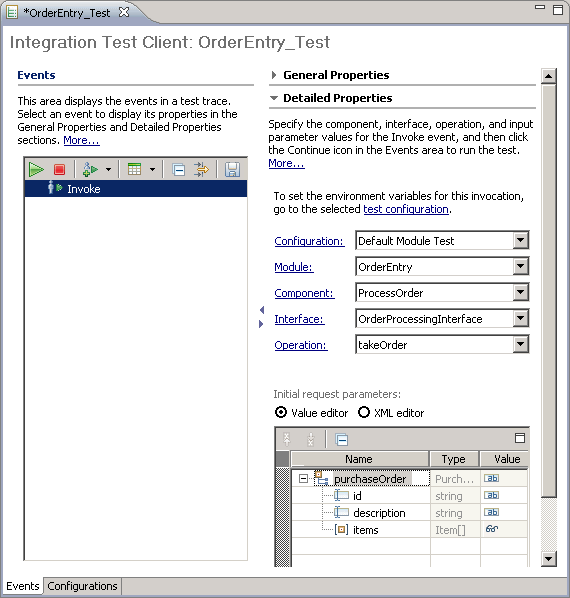Select the Value editor radio button
570x598 pixels.
click(x=281, y=412)
